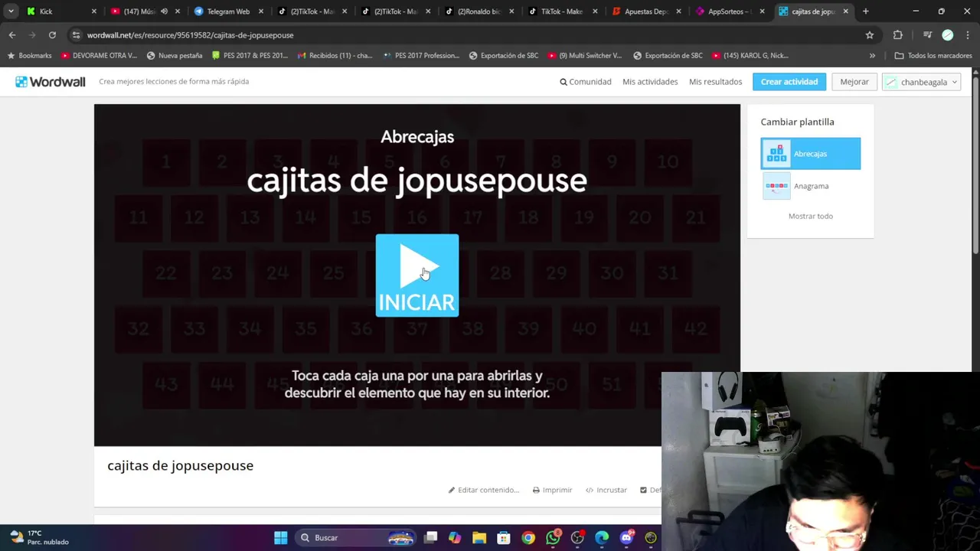Click Incrustar embed code link
Screen dimensions: 980x551
[606, 490]
